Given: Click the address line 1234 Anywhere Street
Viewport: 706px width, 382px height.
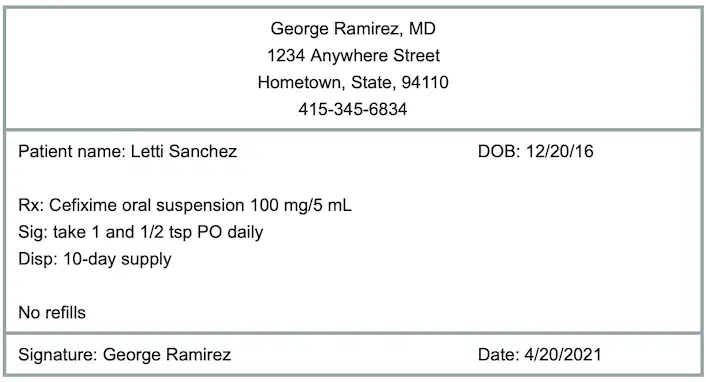Looking at the screenshot, I should 353,56.
